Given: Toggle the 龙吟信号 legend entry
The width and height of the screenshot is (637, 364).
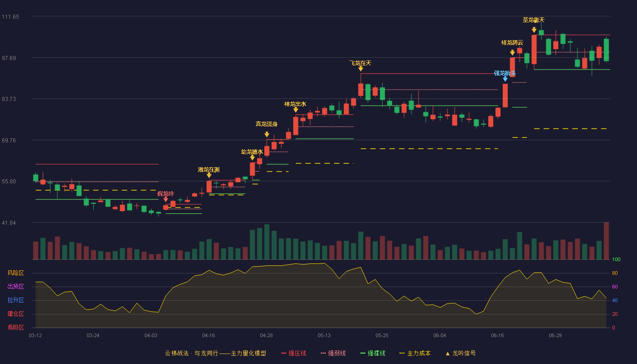Looking at the screenshot, I should pyautogui.click(x=460, y=353).
